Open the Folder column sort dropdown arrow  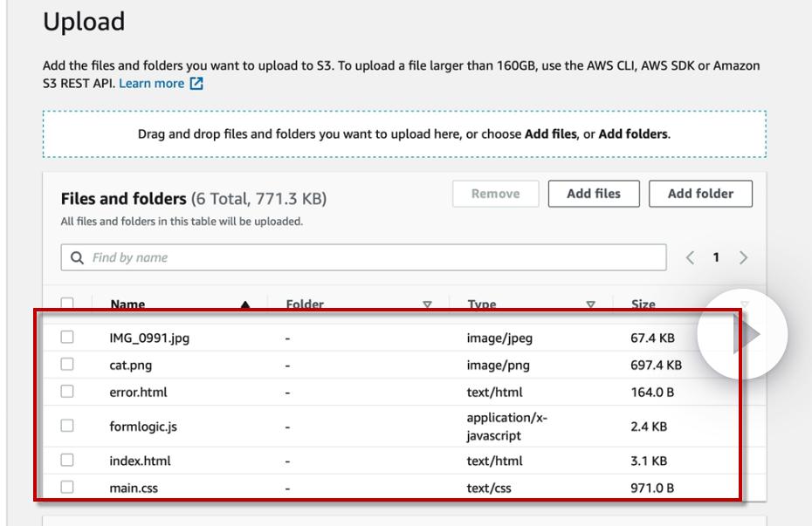427,305
